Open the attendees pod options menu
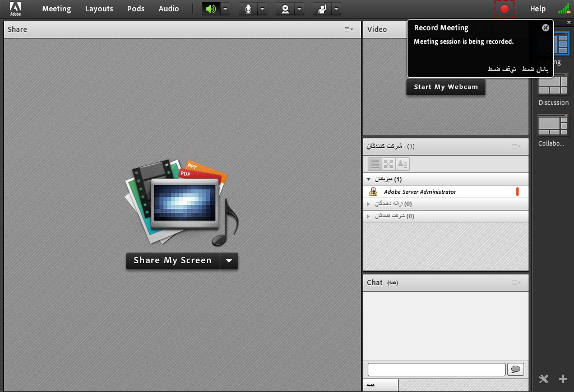 (516, 146)
